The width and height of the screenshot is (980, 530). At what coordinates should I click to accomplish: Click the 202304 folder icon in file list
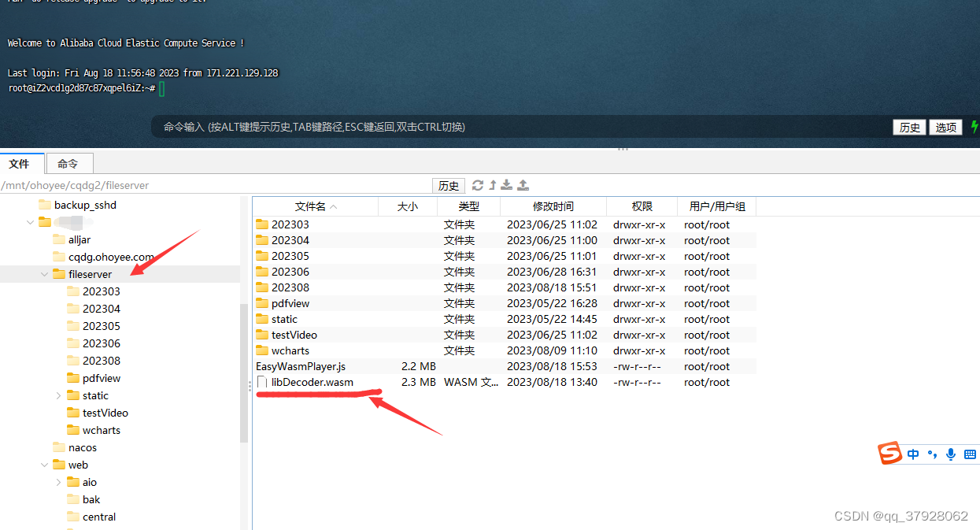(x=262, y=240)
